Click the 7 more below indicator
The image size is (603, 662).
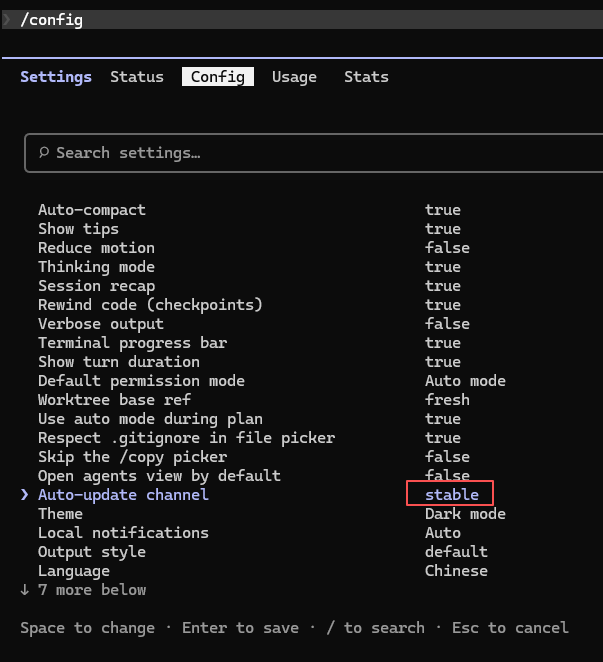(83, 590)
